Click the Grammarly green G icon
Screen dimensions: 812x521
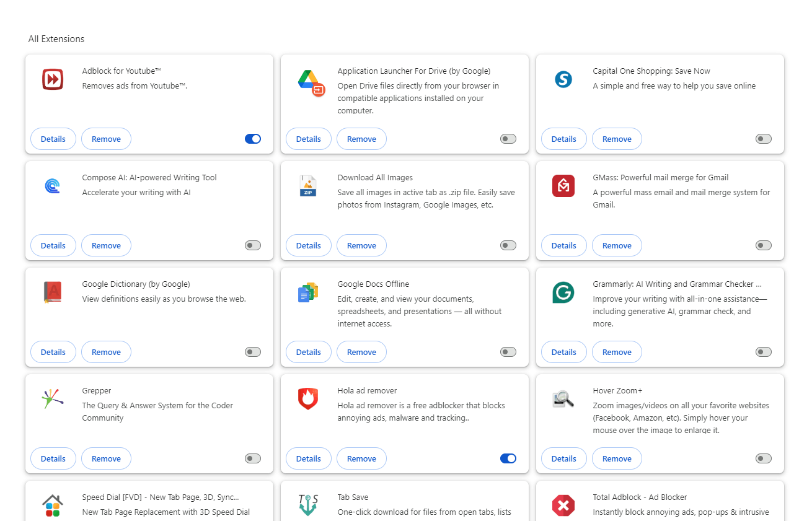[563, 292]
